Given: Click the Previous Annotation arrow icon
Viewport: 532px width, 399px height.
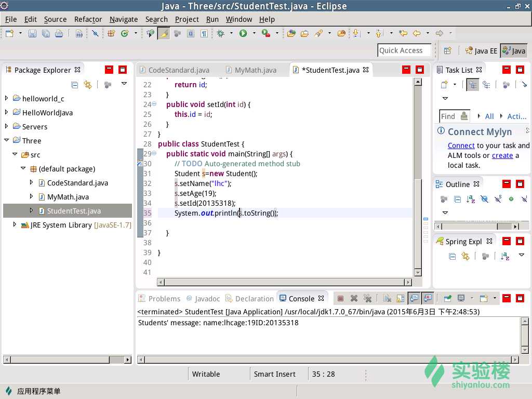Looking at the screenshot, I should coord(379,33).
